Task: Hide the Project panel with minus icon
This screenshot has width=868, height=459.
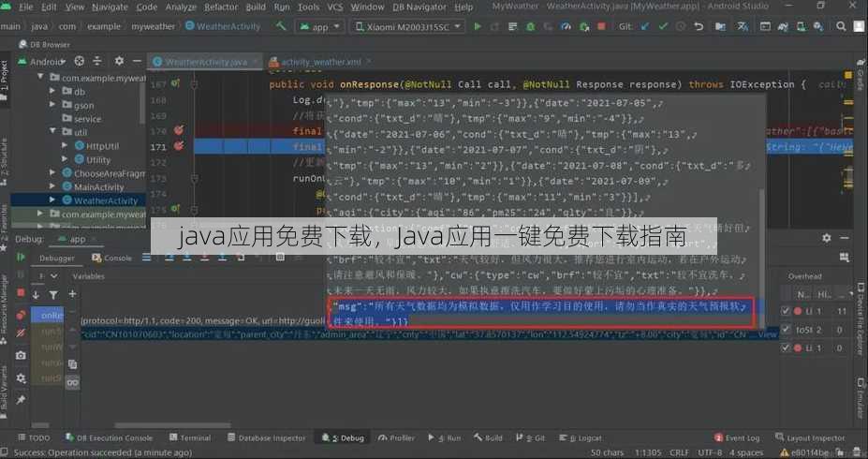Action: 137,61
